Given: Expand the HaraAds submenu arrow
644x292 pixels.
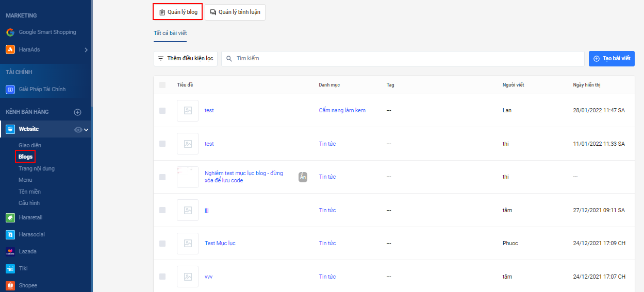Looking at the screenshot, I should pos(86,50).
